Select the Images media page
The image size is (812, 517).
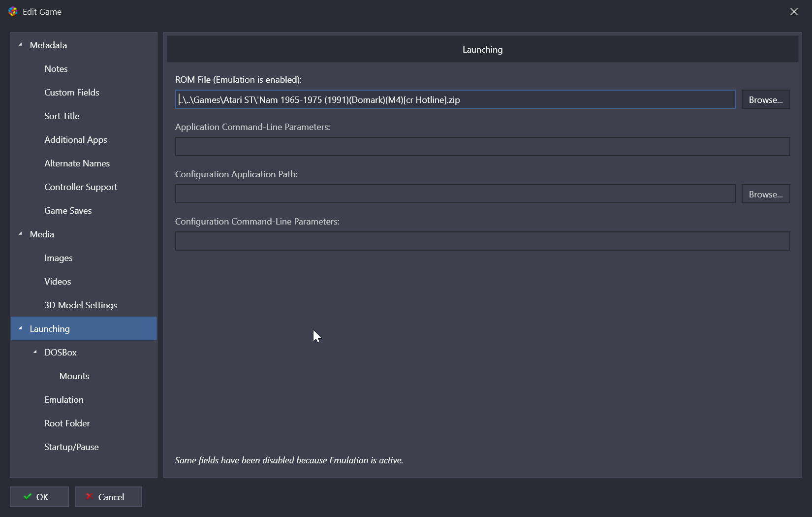coord(59,258)
